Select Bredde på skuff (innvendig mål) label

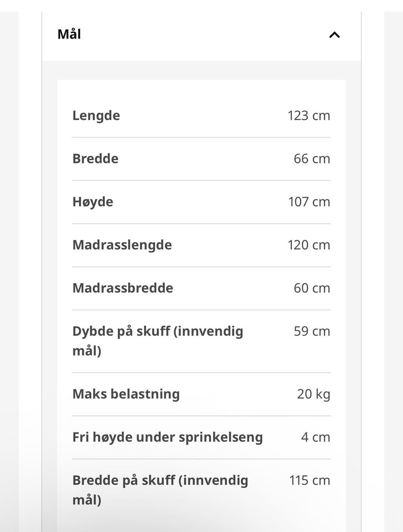160,490
